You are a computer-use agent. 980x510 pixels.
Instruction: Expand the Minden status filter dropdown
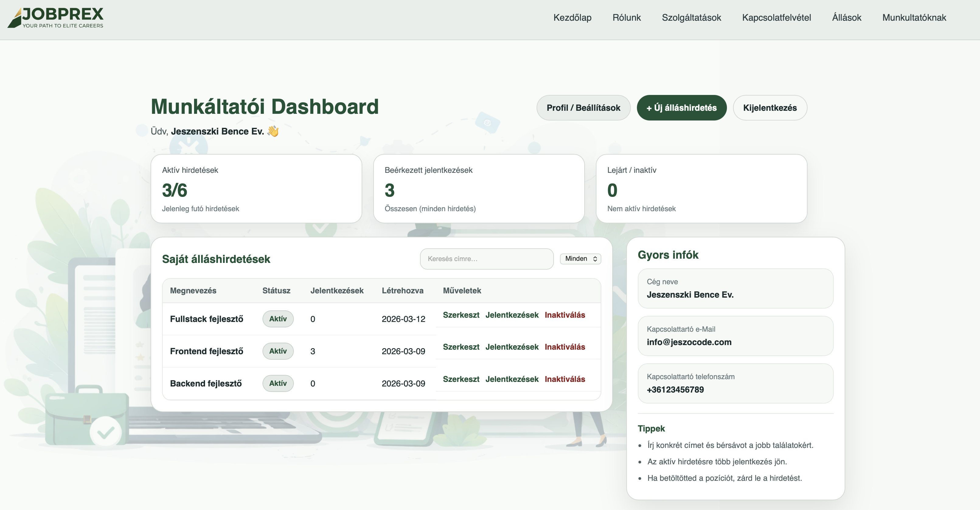coord(580,259)
